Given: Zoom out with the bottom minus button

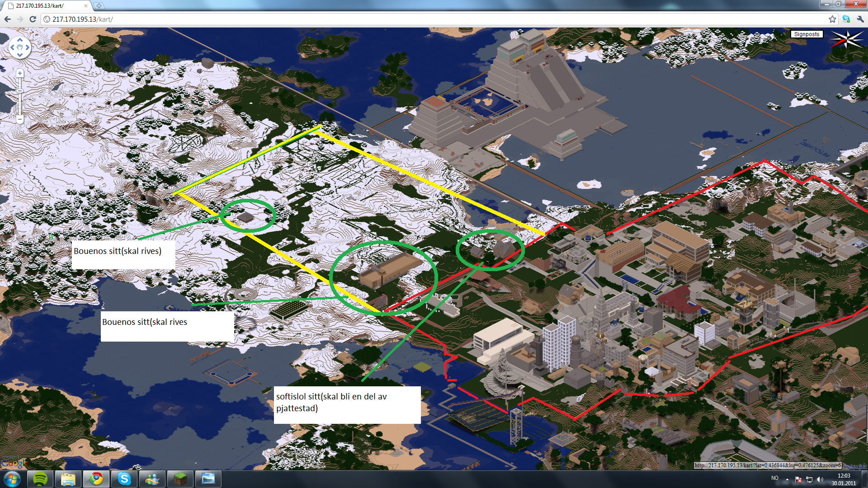Looking at the screenshot, I should (x=20, y=119).
